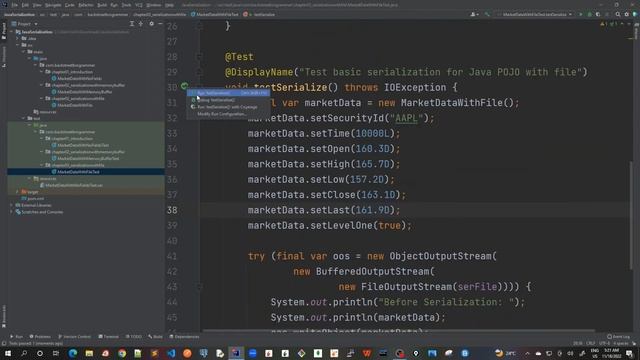Collapse chapter01_introduction package under main

42,72
